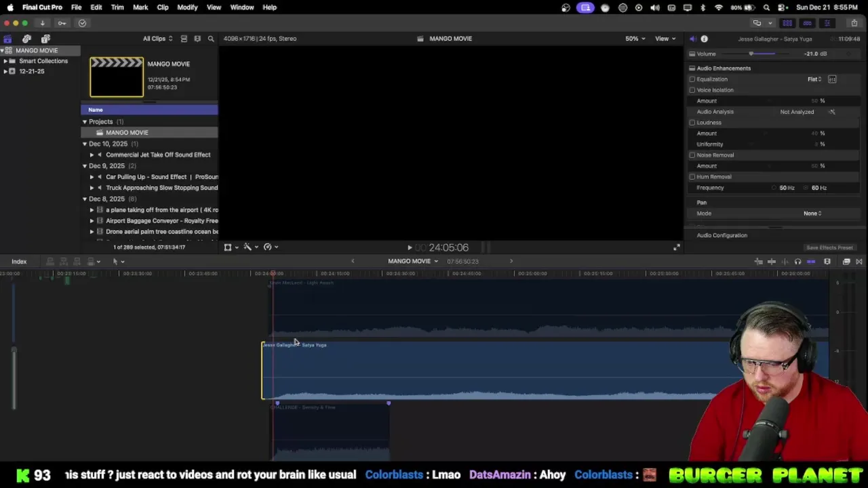Open Info inspector tab icon
Image resolution: width=868 pixels, height=488 pixels.
point(704,39)
